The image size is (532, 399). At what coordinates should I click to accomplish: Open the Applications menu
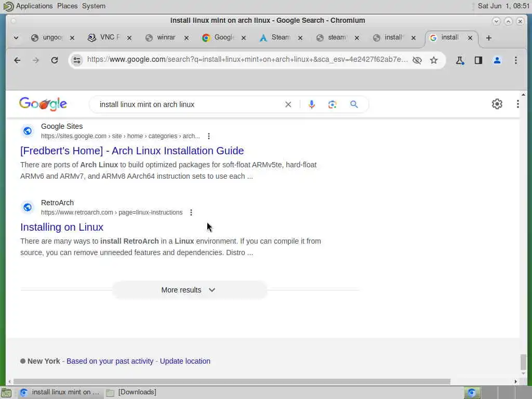point(34,6)
